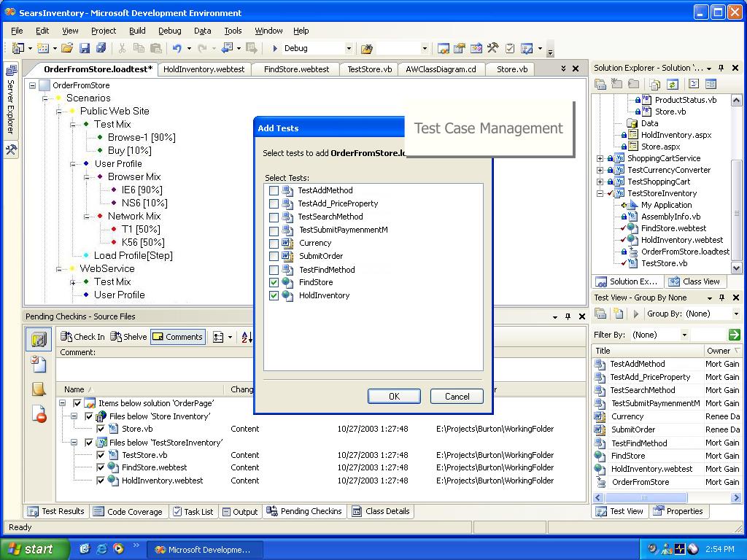The height and width of the screenshot is (560, 747).
Task: Collapse Items below solution 'OrderPage' node
Action: coord(63,402)
